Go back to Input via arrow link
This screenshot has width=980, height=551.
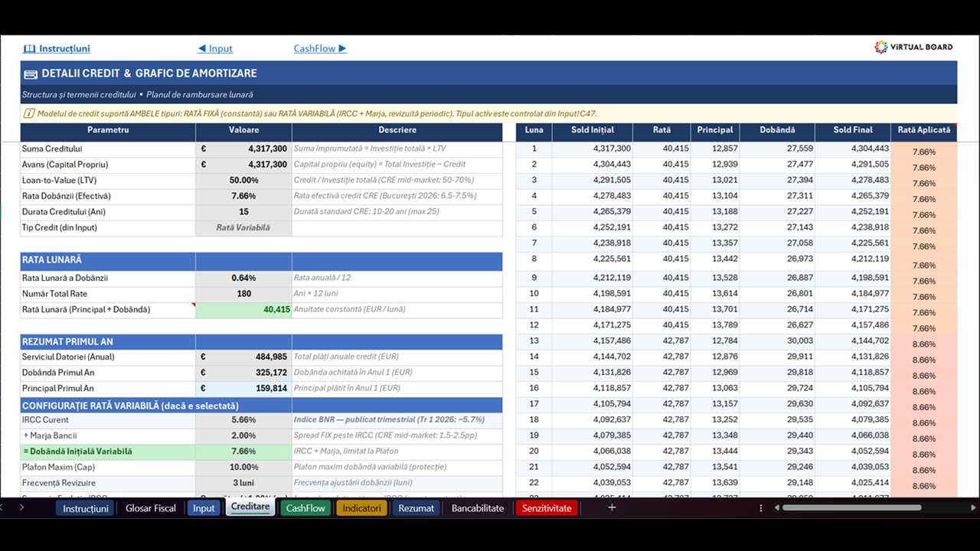(215, 48)
